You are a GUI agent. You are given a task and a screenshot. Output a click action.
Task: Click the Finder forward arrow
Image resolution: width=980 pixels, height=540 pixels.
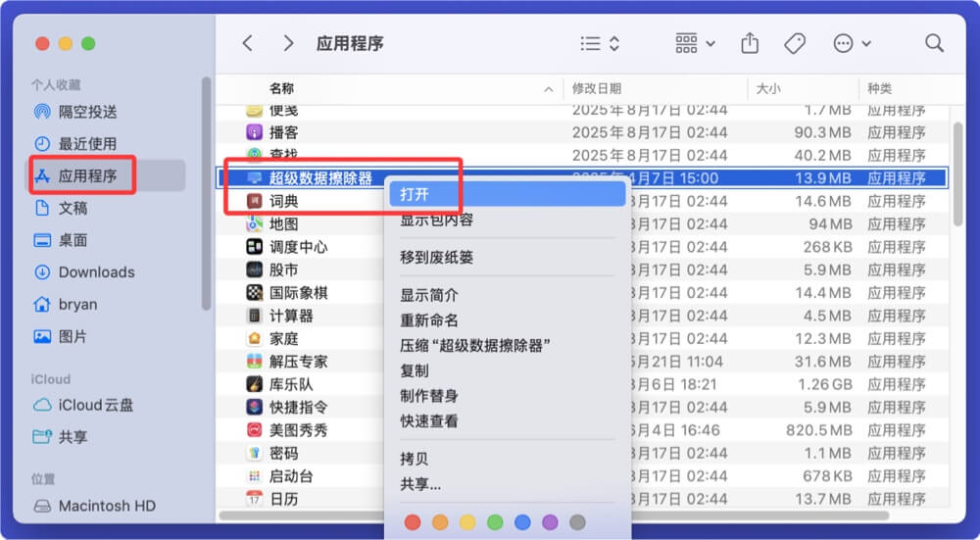coord(288,43)
